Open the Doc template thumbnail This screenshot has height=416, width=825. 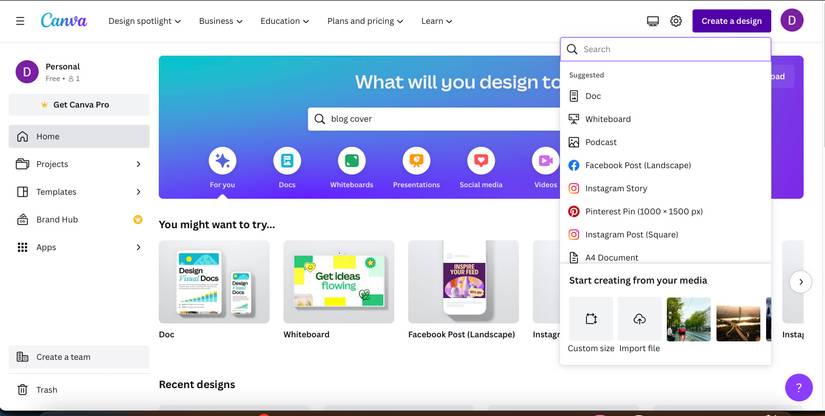point(214,282)
